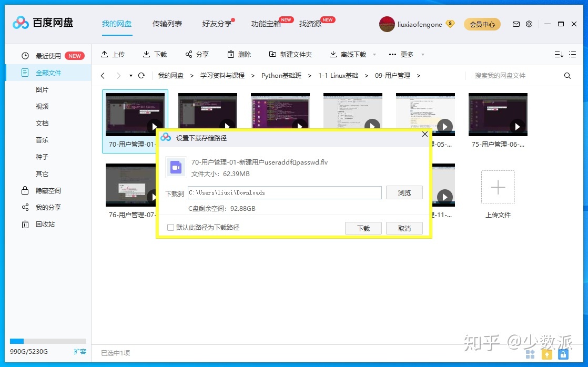Viewport: 588px width, 367px height.
Task: Click the Baidu Netdisk logo icon
Action: (21, 23)
